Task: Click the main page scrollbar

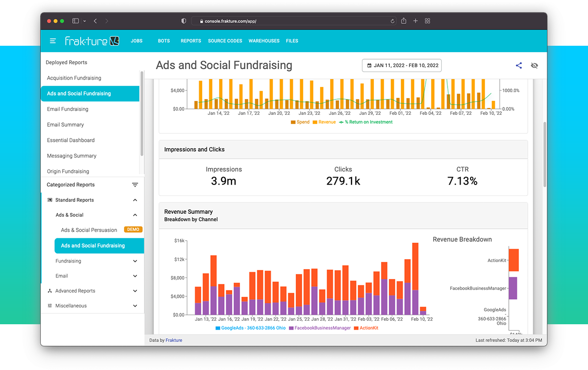Action: [545, 155]
